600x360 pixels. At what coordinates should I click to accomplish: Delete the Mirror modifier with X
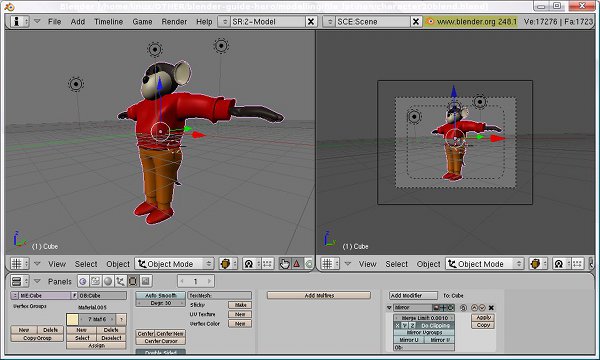491,308
